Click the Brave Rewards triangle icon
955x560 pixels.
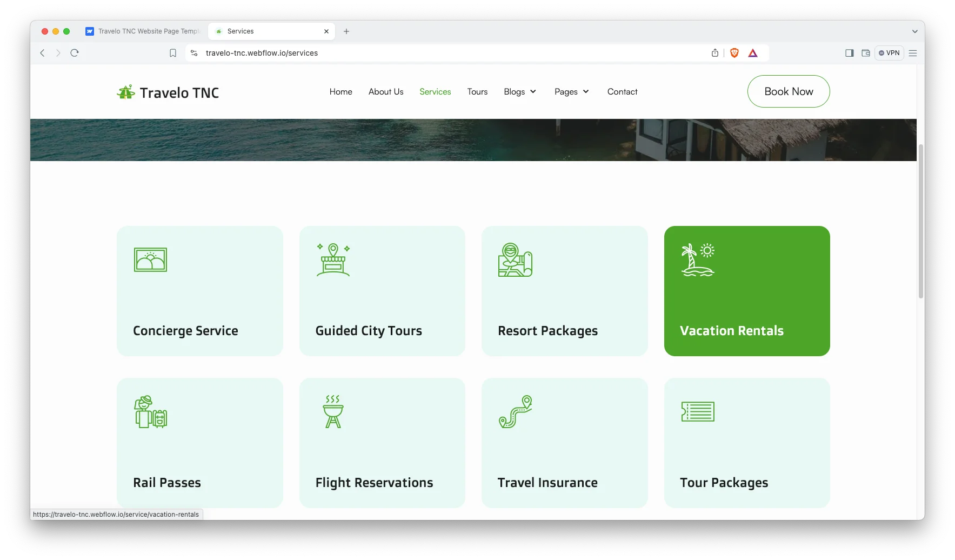coord(753,53)
